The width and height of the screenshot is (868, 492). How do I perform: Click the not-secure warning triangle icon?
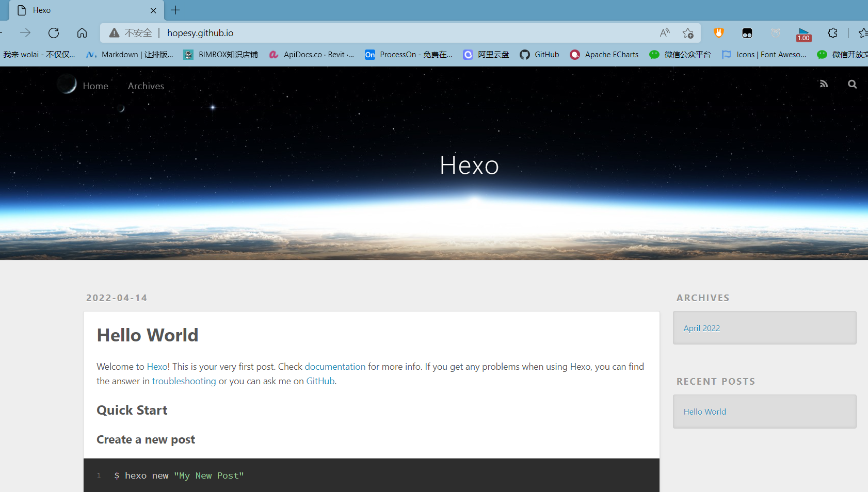[114, 33]
